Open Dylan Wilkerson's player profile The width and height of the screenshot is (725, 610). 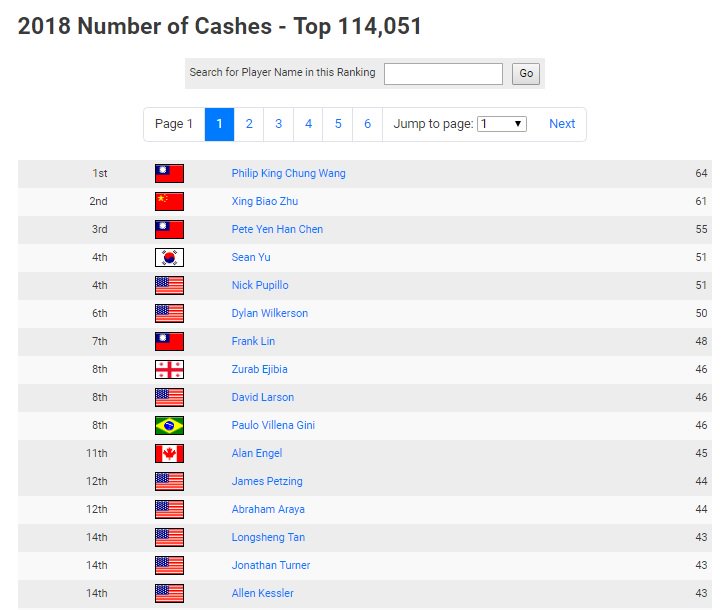(x=270, y=314)
